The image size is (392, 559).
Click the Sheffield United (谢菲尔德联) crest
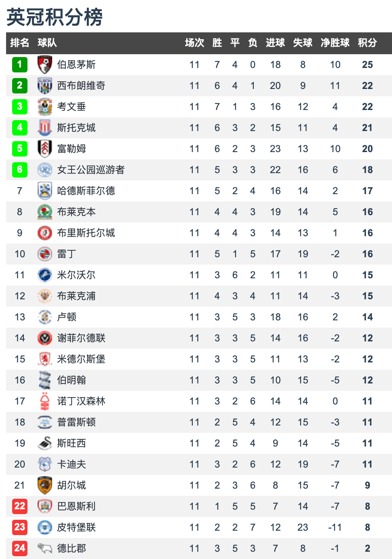coord(45,338)
